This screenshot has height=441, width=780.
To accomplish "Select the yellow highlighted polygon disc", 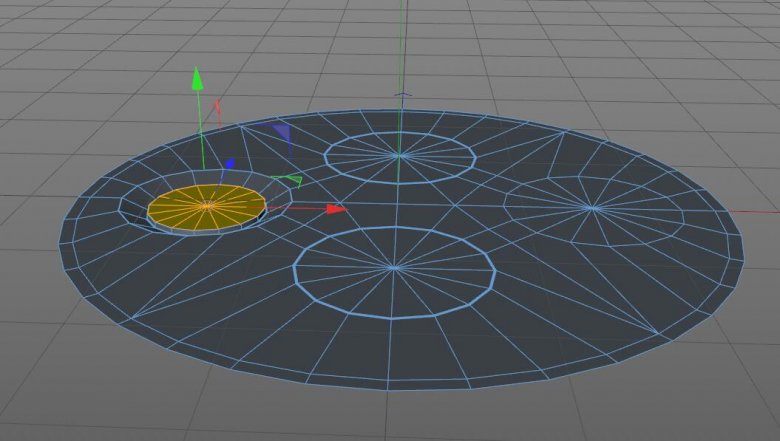I will (207, 207).
